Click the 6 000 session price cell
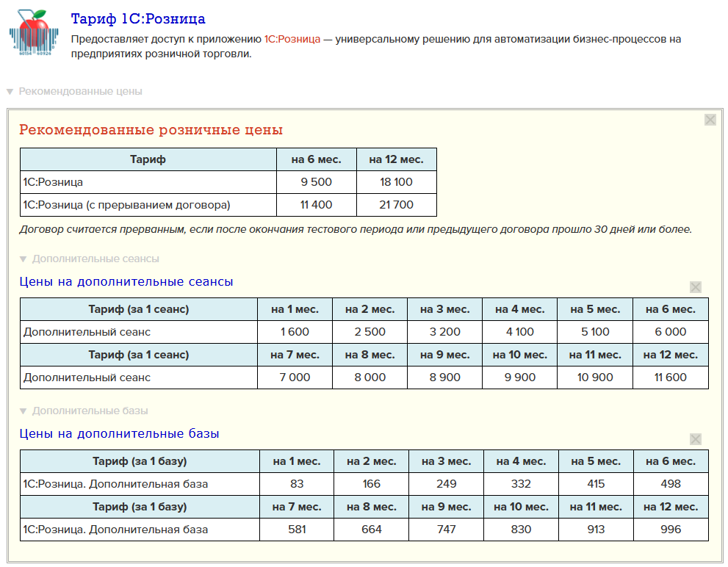The height and width of the screenshot is (567, 728). point(671,332)
